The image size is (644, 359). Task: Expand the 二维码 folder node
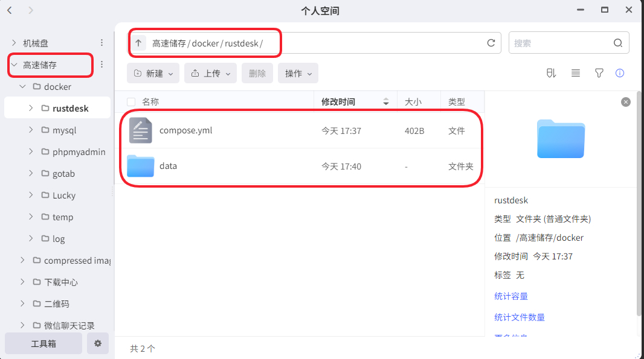[x=22, y=303]
